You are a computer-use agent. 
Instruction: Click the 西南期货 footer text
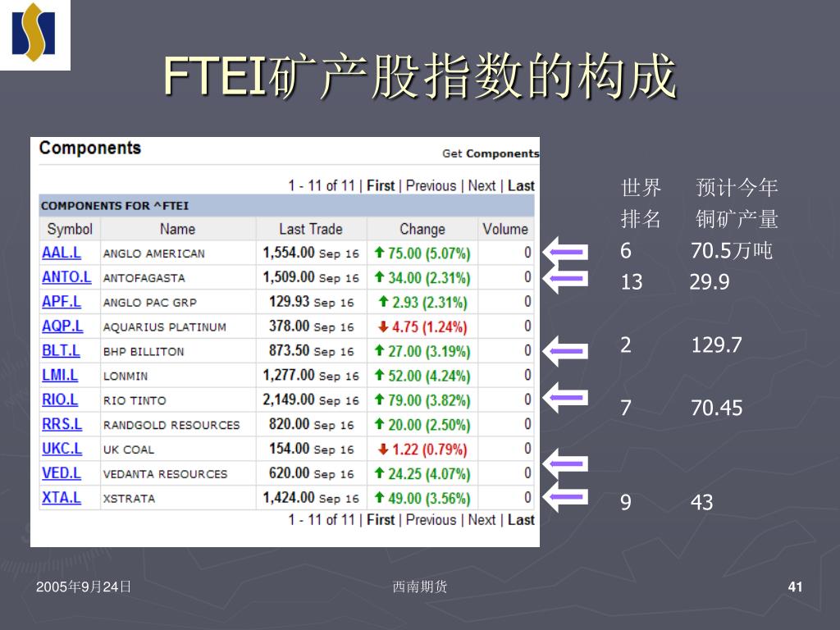coord(419,587)
